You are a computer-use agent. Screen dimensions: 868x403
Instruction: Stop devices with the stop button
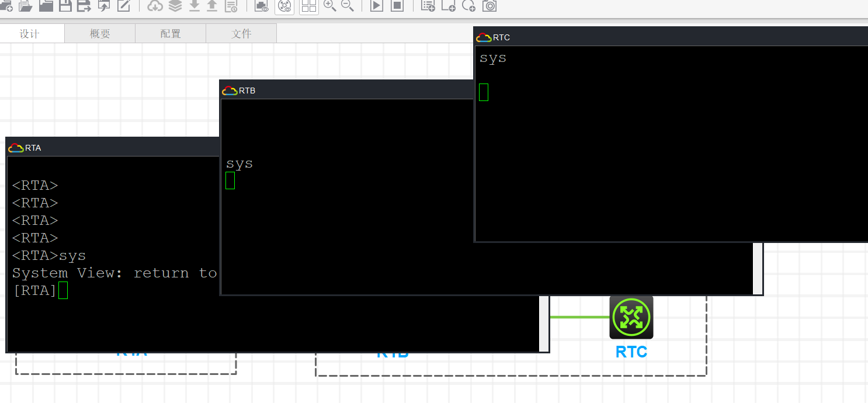click(397, 6)
